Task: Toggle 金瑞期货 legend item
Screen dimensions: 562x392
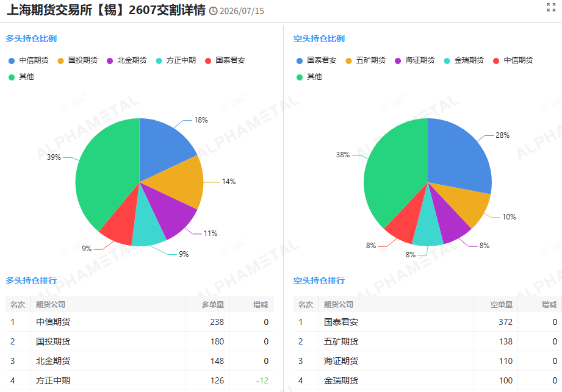Action: click(x=464, y=60)
